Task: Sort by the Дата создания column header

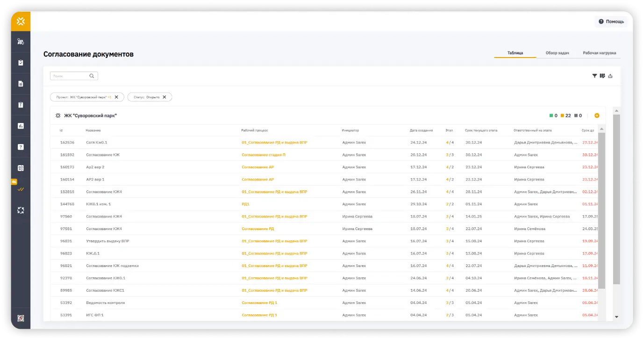Action: pos(421,130)
